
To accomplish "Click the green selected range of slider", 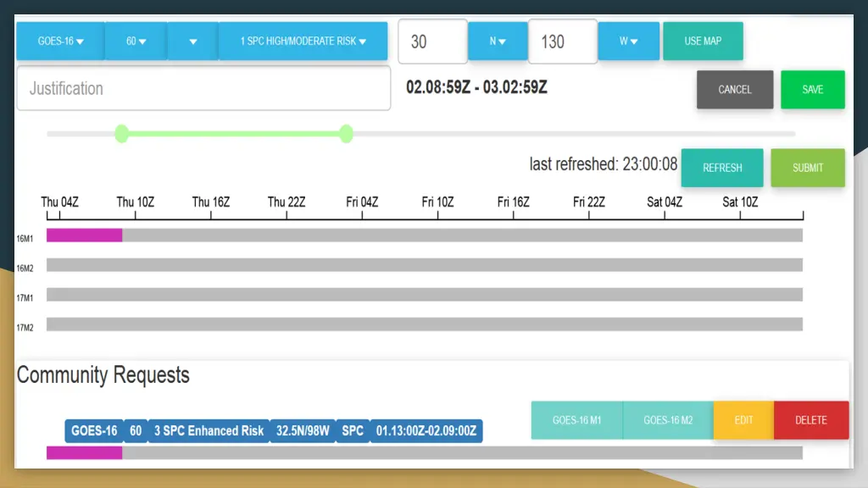I will coord(234,133).
